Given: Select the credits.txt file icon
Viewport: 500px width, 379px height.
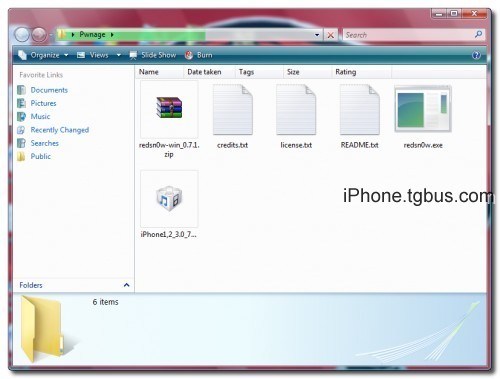Looking at the screenshot, I should (233, 110).
